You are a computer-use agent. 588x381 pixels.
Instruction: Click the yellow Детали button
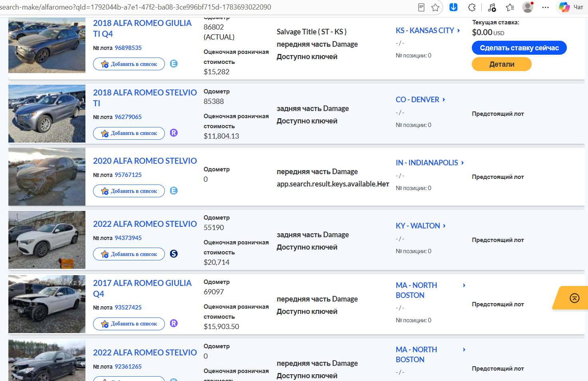click(501, 64)
